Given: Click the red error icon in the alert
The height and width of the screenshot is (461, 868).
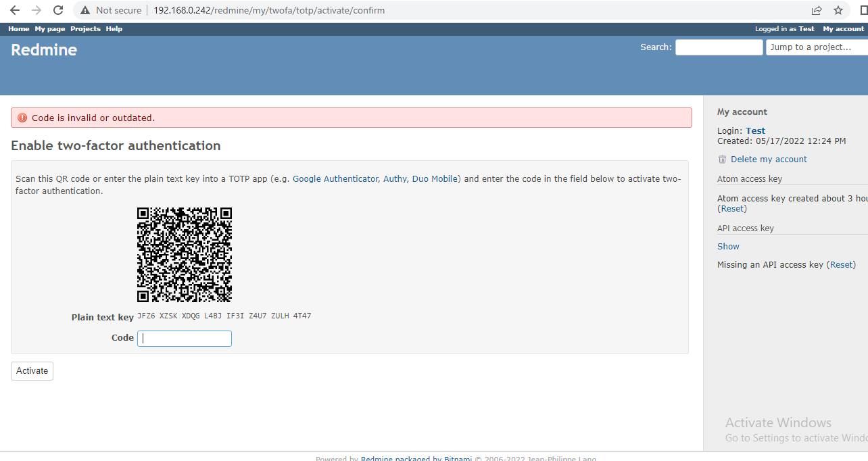Looking at the screenshot, I should click(22, 118).
